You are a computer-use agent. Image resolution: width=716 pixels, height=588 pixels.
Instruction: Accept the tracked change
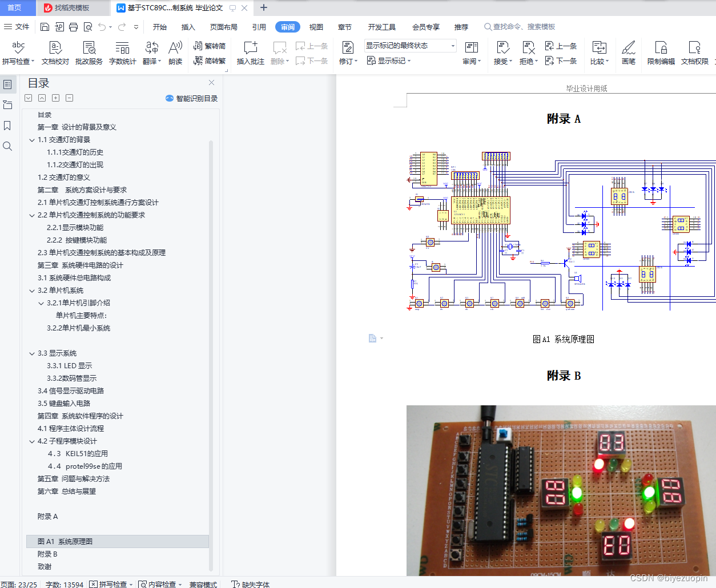click(503, 53)
